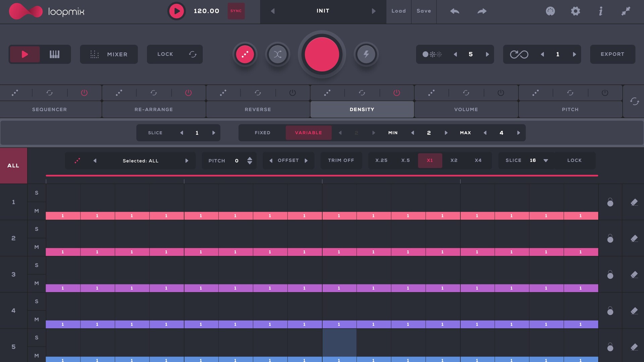Open settings via the gear icon

tap(575, 11)
